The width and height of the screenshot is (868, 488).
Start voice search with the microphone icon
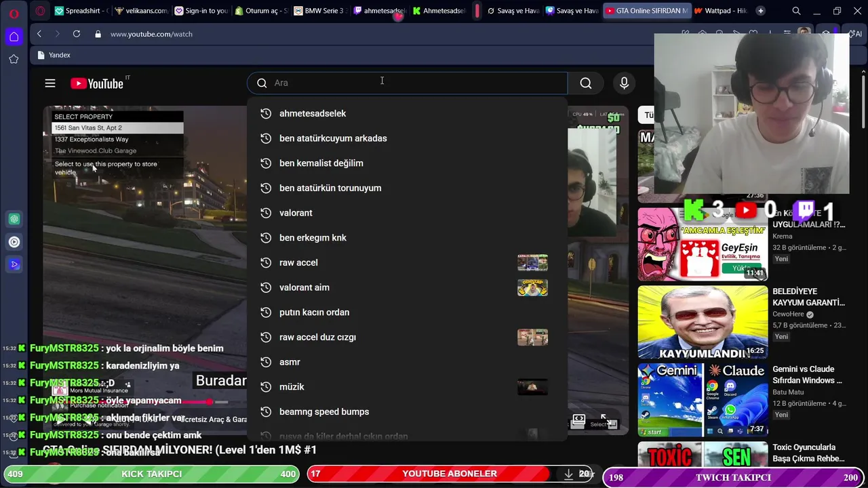point(624,83)
